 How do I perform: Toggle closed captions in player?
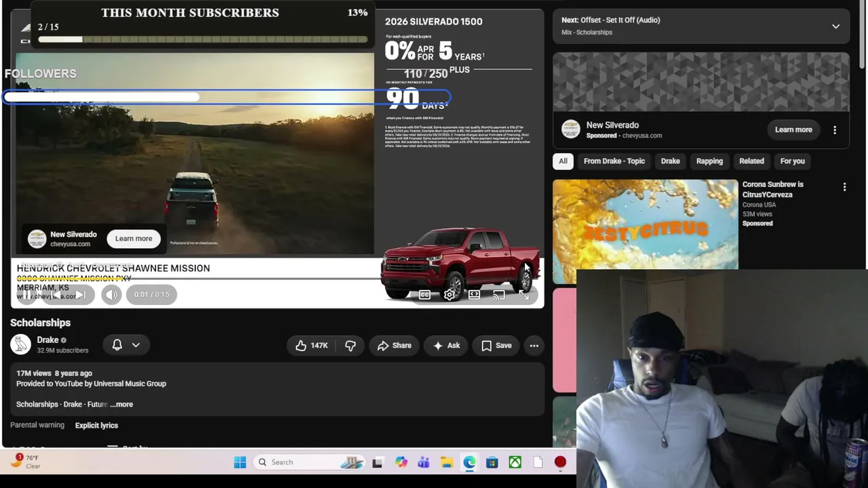coord(425,295)
